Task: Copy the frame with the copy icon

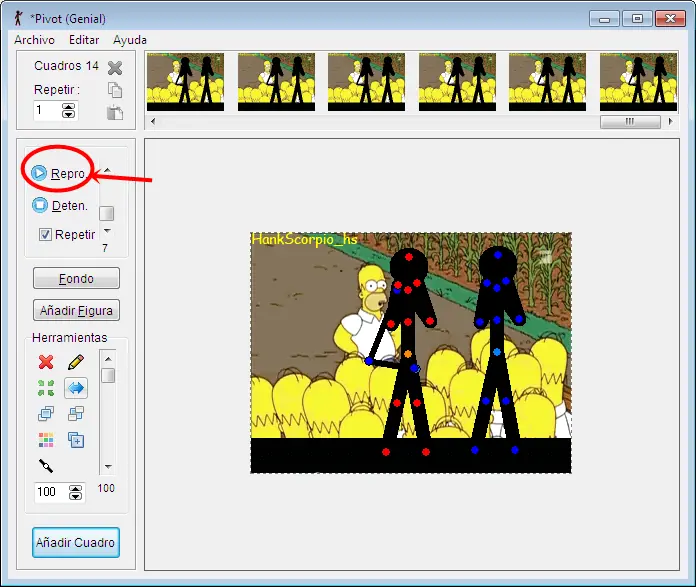Action: pyautogui.click(x=115, y=90)
